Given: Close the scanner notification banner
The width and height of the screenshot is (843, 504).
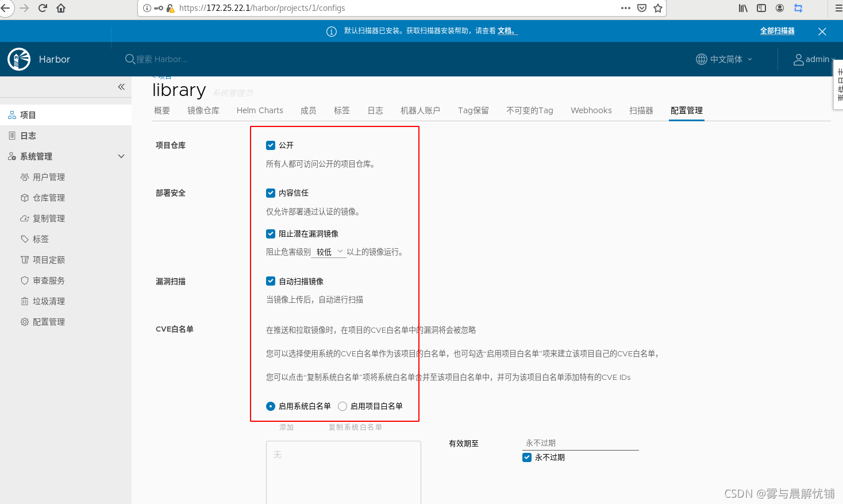Looking at the screenshot, I should point(822,32).
